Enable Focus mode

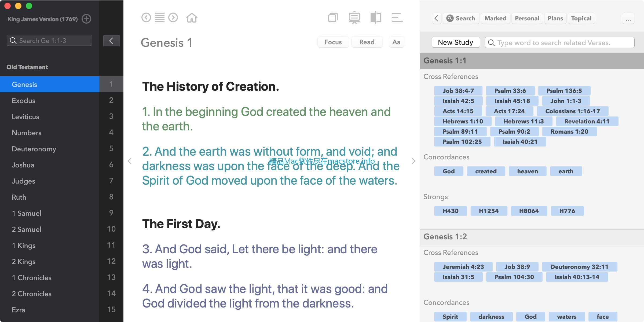click(x=333, y=42)
